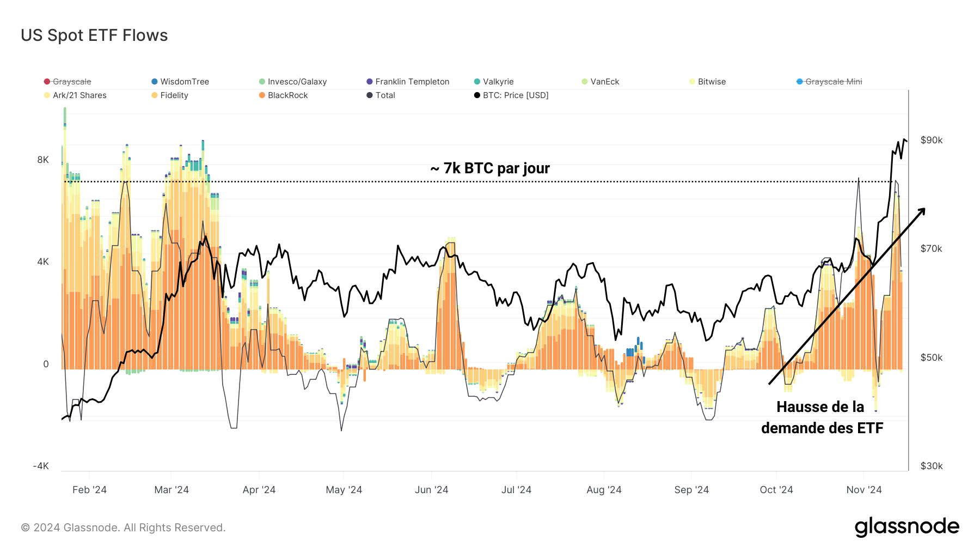Click the VanEck legend dot

pos(585,81)
